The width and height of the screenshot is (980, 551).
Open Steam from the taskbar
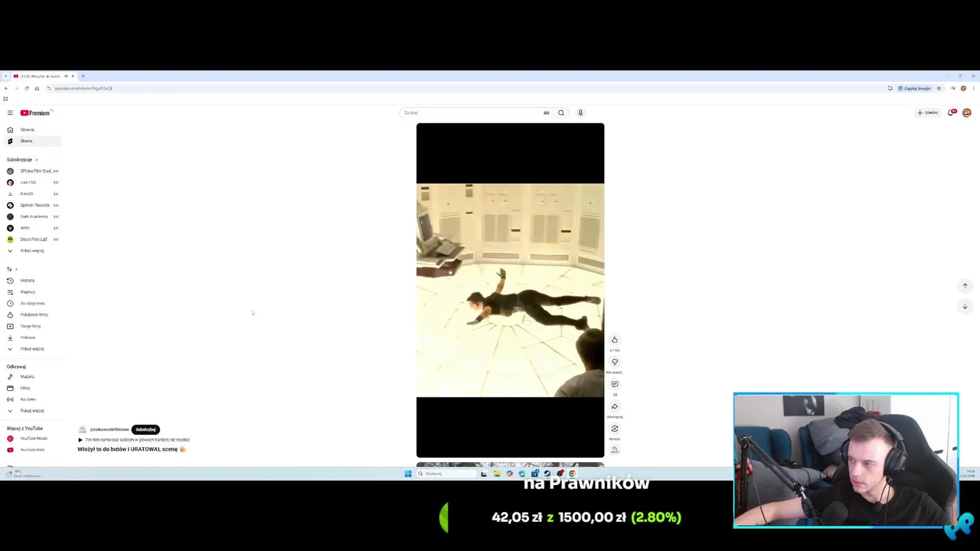click(x=547, y=474)
